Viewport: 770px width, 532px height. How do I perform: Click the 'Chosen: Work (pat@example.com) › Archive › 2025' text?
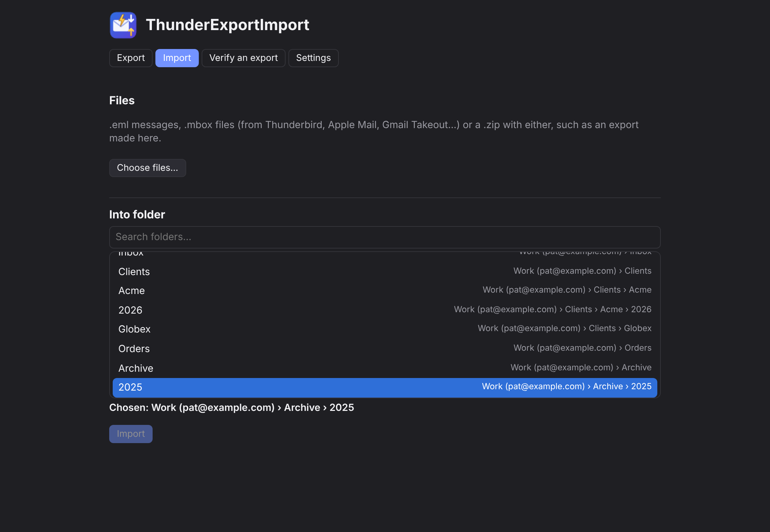coord(232,408)
